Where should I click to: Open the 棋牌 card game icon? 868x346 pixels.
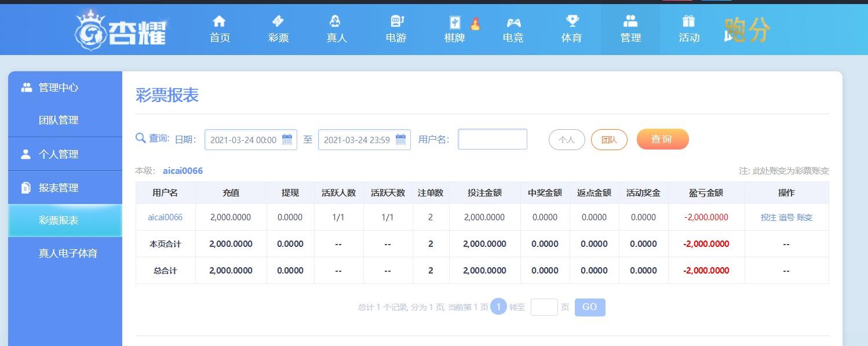click(455, 23)
